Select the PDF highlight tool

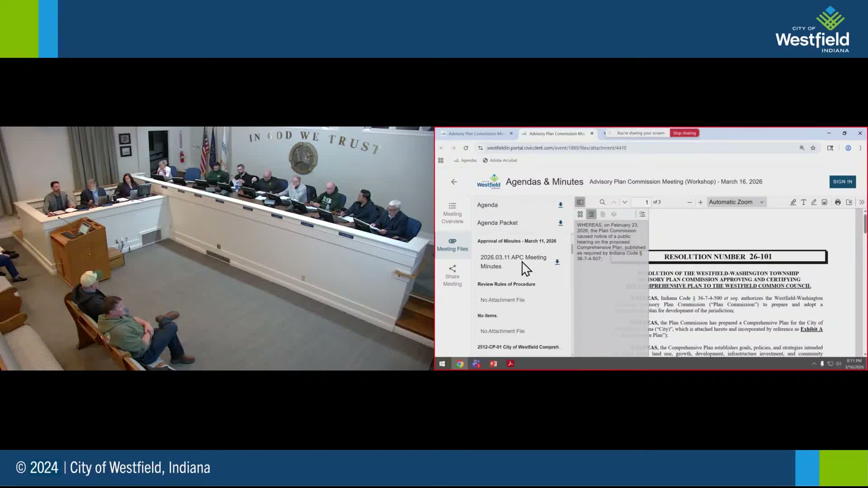tap(793, 202)
